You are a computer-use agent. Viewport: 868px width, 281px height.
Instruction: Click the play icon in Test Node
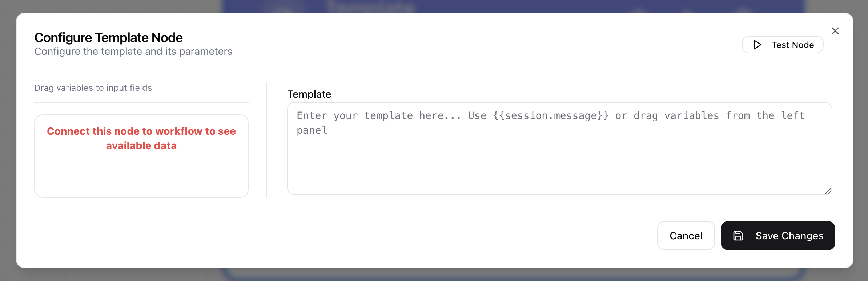pyautogui.click(x=758, y=45)
